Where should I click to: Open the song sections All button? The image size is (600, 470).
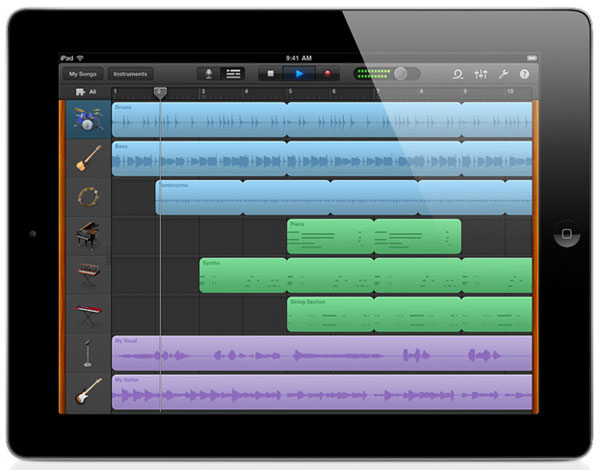[86, 92]
